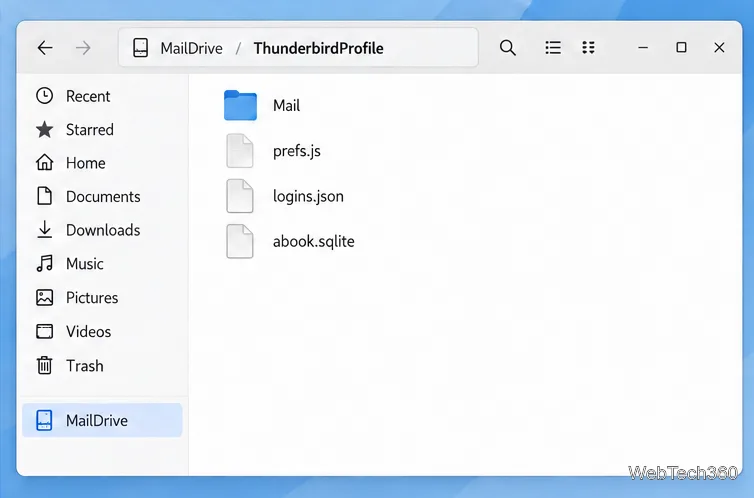The width and height of the screenshot is (754, 498).
Task: Click the Trash bin icon
Action: [45, 365]
